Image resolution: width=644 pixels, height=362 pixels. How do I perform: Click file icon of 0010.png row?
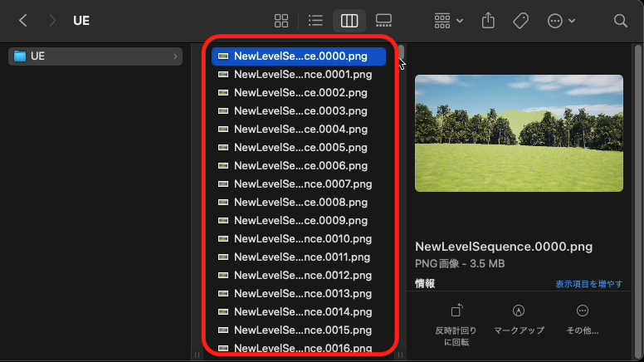click(x=223, y=239)
